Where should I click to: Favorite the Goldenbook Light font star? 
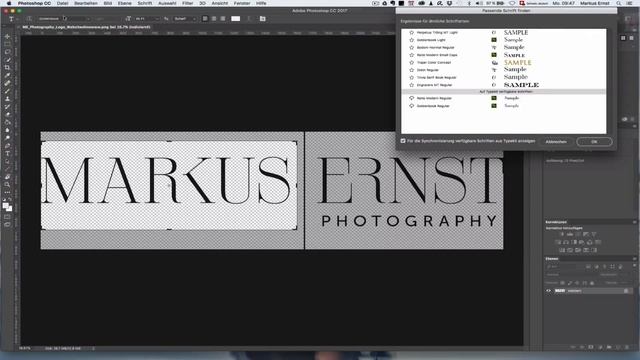click(411, 40)
